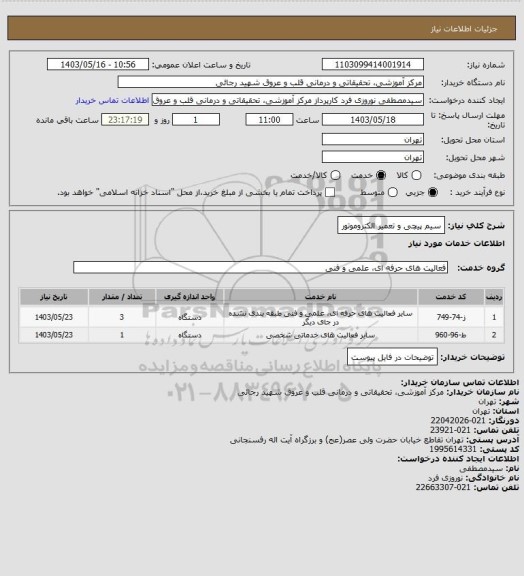Click row 2 date 1403/05/23

click(x=54, y=335)
